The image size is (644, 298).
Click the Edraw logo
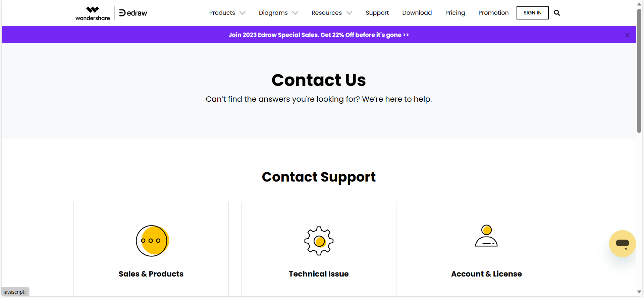click(133, 13)
